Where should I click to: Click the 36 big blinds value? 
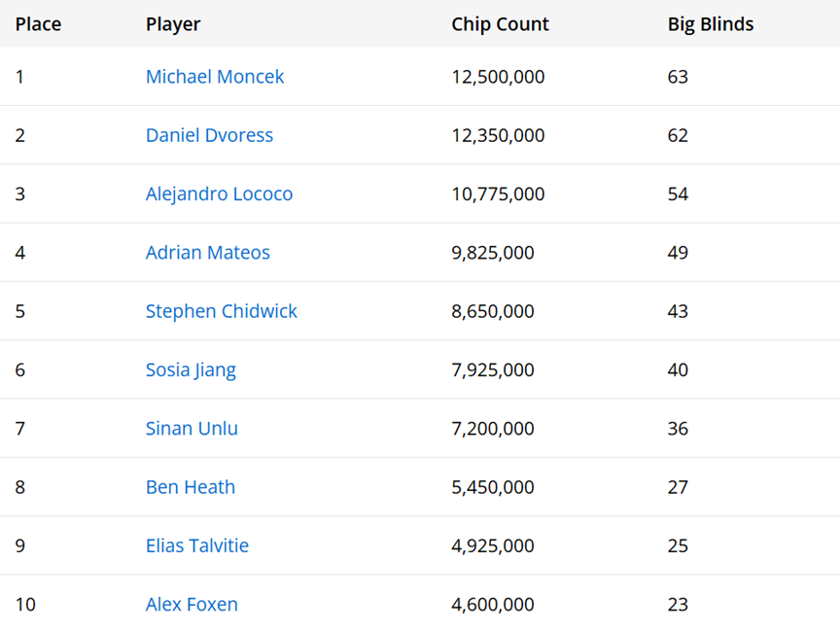click(x=678, y=429)
